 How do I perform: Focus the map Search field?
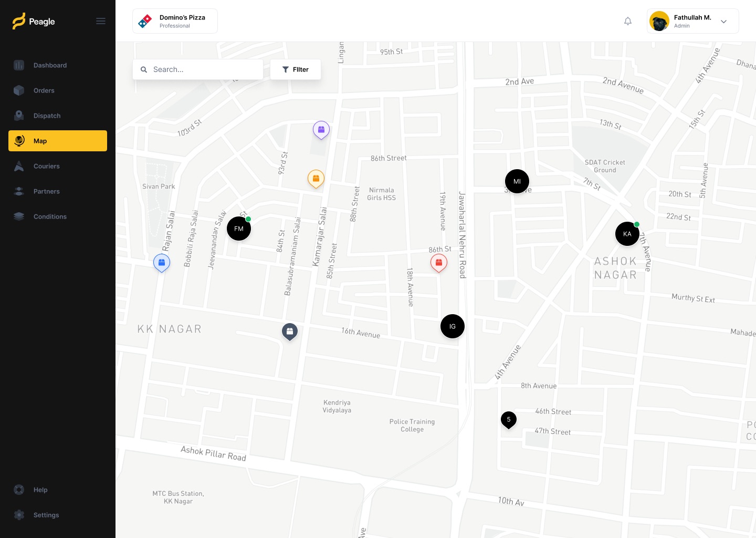click(198, 69)
